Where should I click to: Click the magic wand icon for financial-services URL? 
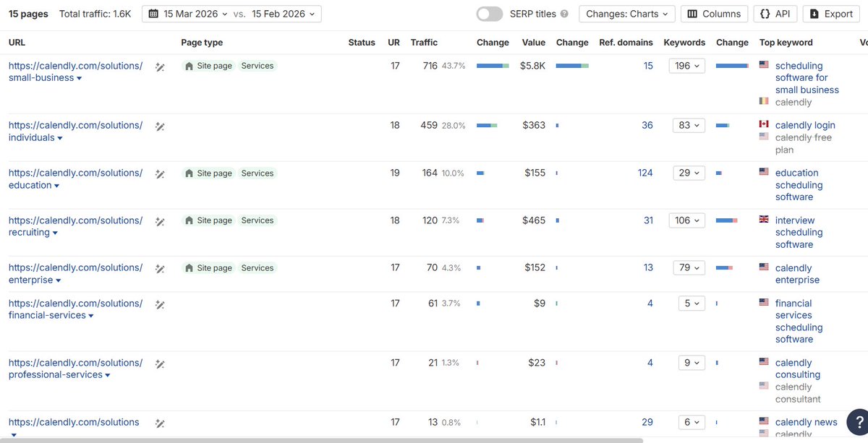pos(160,304)
